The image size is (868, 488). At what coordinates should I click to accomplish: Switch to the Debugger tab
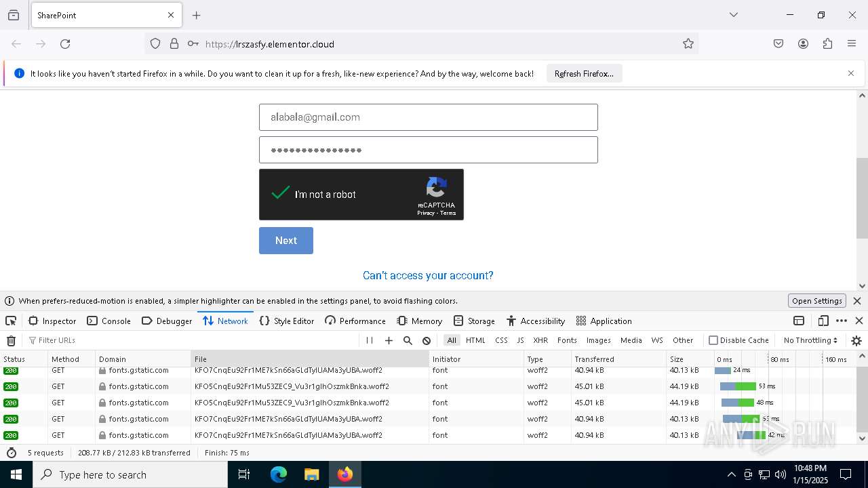click(167, 321)
